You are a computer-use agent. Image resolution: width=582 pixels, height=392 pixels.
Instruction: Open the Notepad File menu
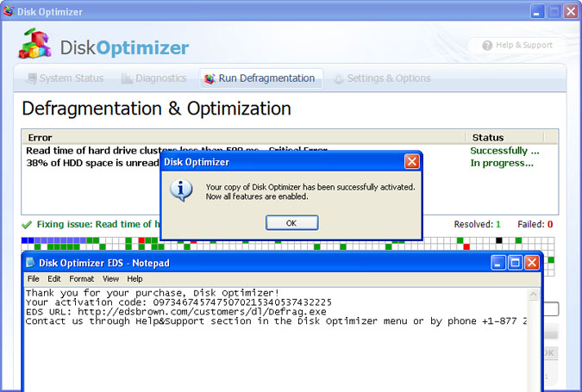pos(34,279)
